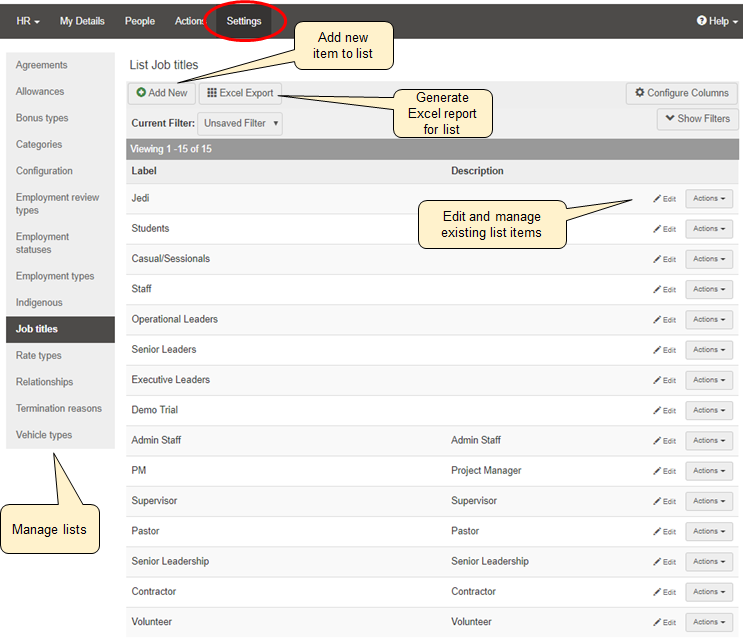The image size is (743, 644).
Task: Open My Details in navigation bar
Action: 80,21
